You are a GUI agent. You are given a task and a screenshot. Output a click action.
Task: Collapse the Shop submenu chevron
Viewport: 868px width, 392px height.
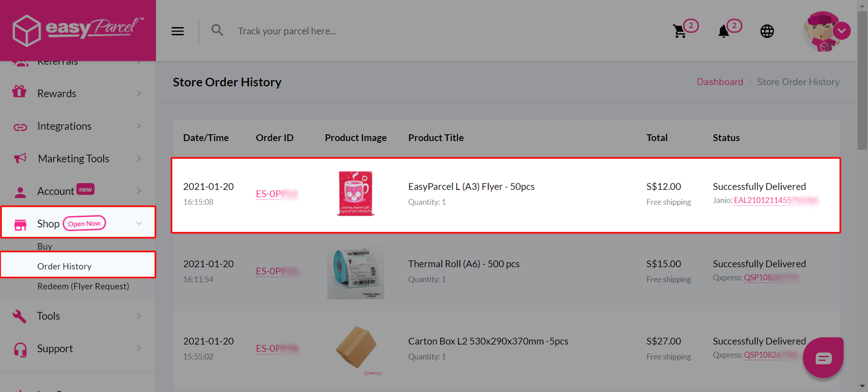tap(139, 223)
